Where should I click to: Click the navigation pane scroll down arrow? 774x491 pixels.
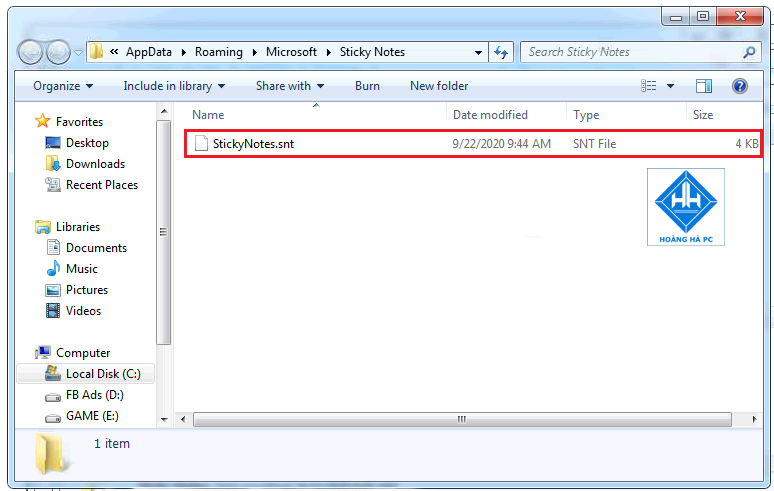[x=164, y=419]
